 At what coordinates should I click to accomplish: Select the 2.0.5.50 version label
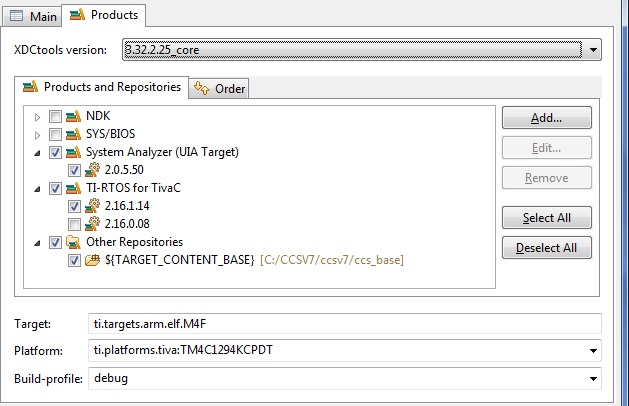pyautogui.click(x=124, y=170)
